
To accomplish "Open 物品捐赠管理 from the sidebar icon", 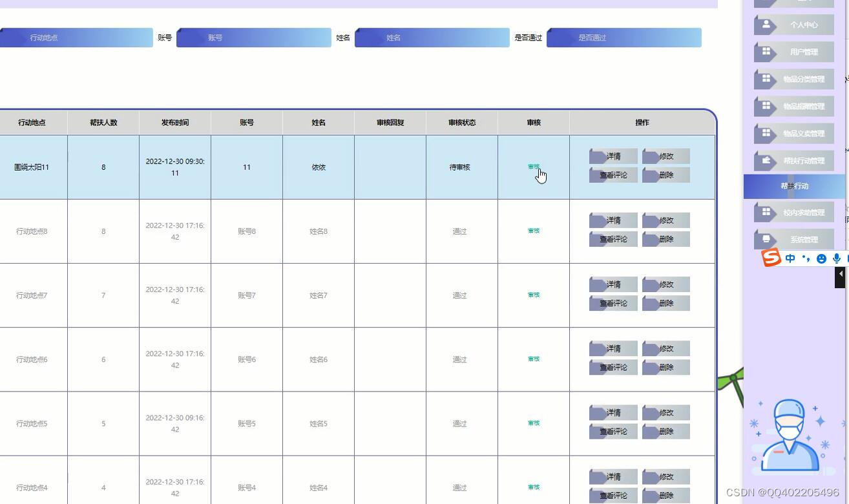I will click(767, 106).
